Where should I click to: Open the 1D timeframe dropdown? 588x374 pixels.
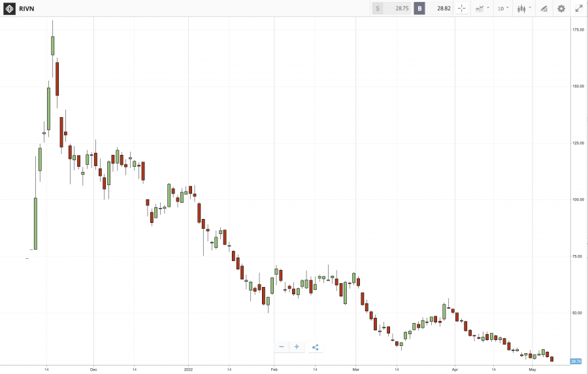[x=502, y=8]
